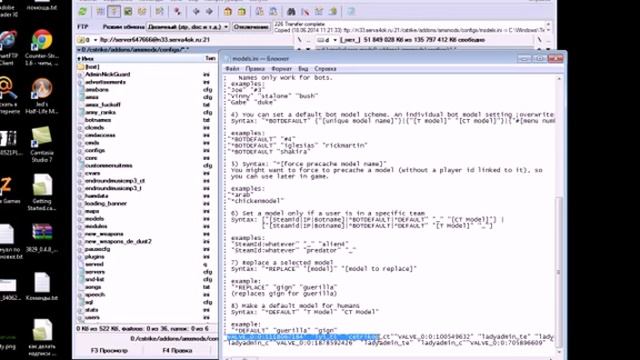Click the copy names toolbar icon
The image size is (640, 360).
[333, 11]
